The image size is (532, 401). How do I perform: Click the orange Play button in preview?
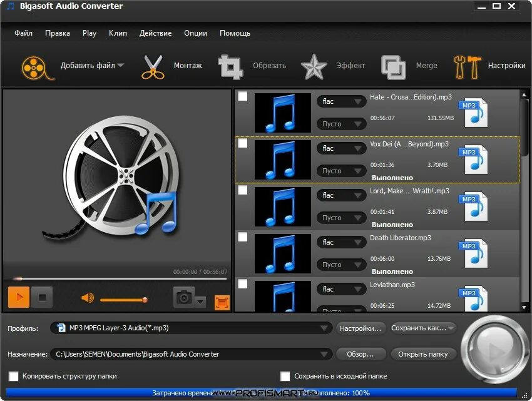19,297
